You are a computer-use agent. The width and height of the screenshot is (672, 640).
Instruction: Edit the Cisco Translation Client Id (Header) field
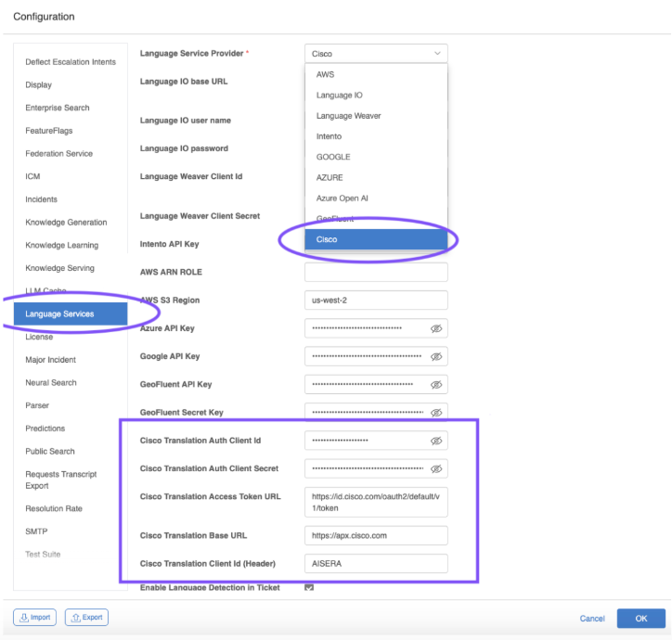click(376, 563)
